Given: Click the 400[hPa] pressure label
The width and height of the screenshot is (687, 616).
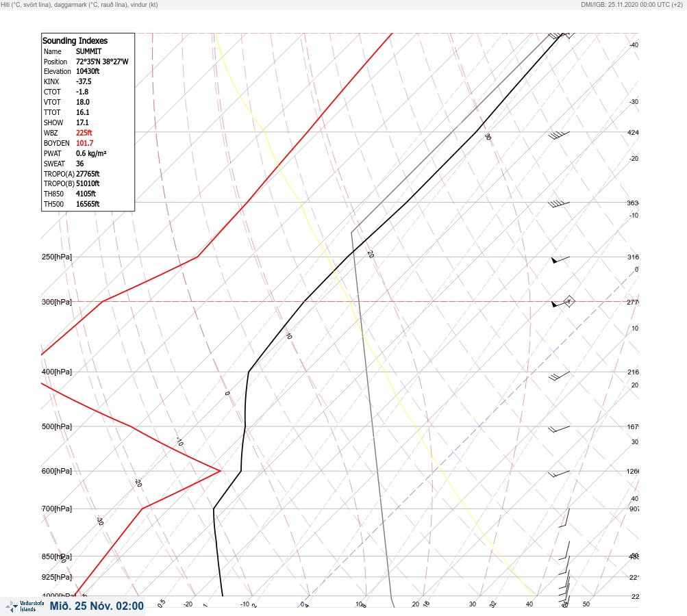Looking at the screenshot, I should click(x=57, y=372).
